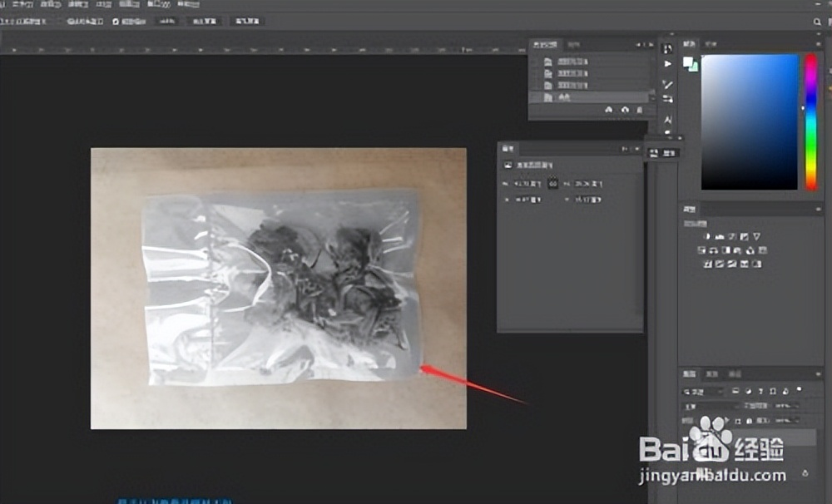Create a new snapshot in History panel
832x504 pixels.
(x=625, y=110)
